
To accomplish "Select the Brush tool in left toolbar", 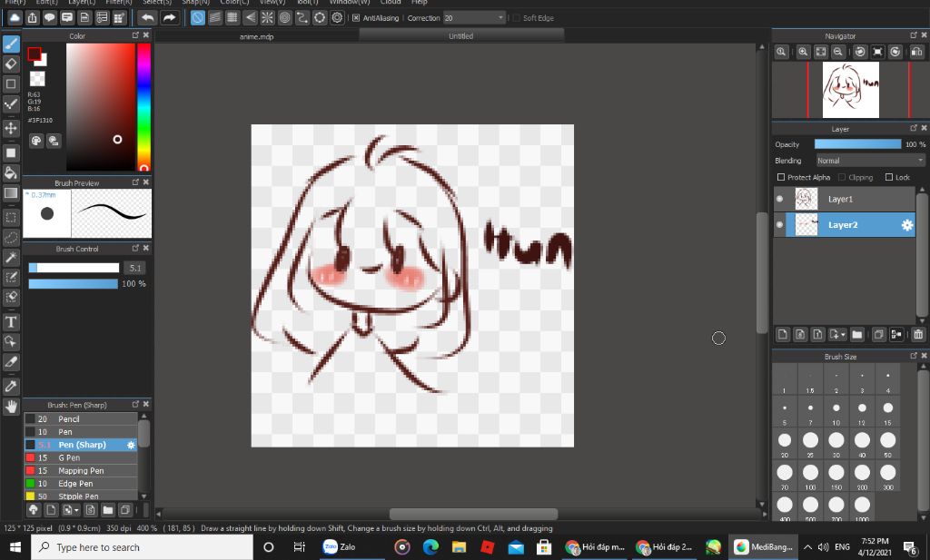I will pos(11,44).
